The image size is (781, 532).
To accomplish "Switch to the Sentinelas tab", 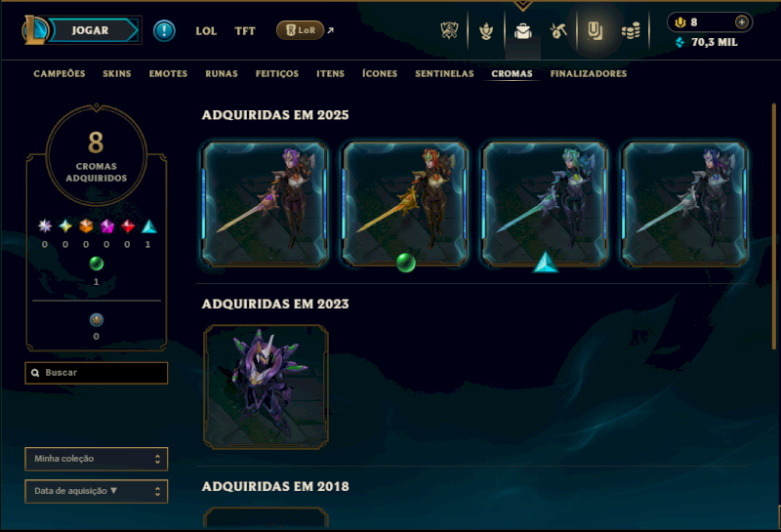I will (444, 74).
